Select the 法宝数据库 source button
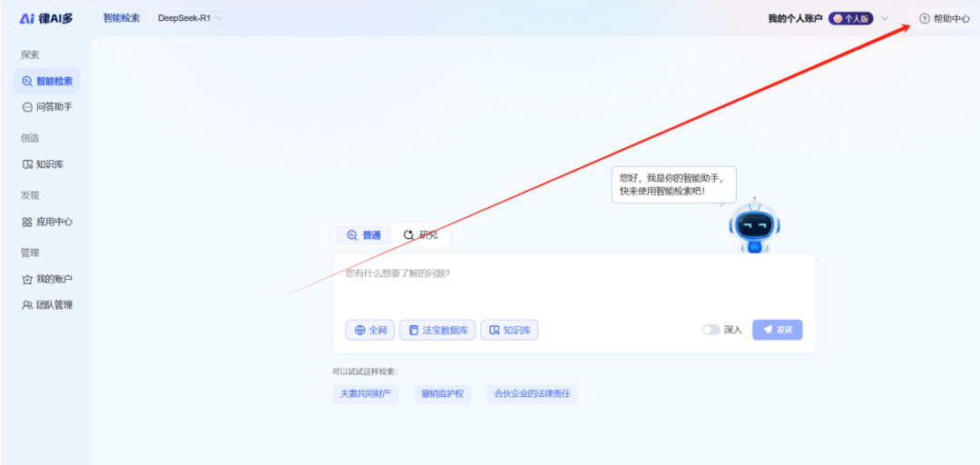 click(x=437, y=330)
